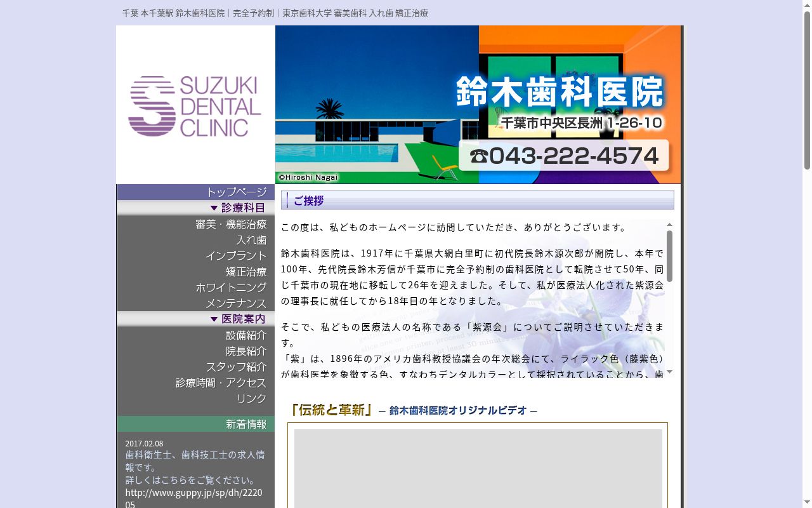Click the address 千葉市中央区長洲 1-26-10

[581, 123]
